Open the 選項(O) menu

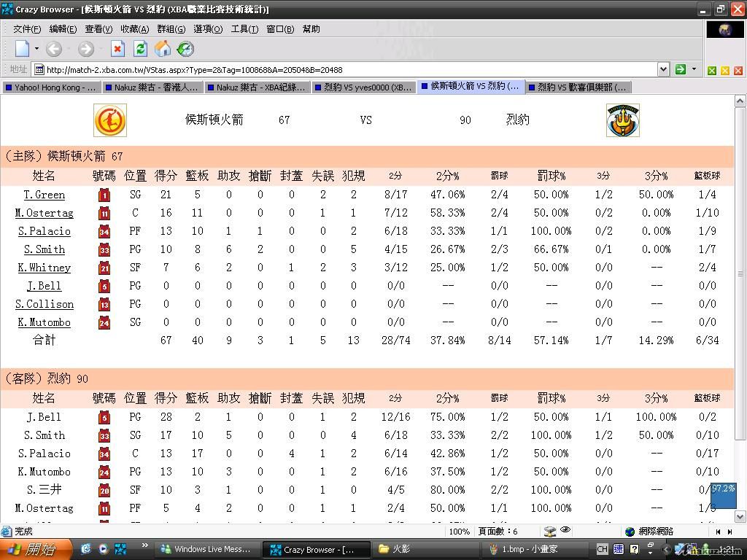208,29
